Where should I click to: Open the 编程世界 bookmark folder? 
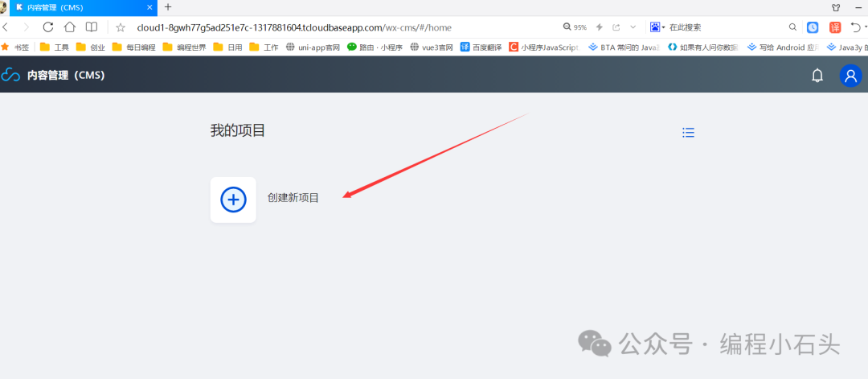click(184, 47)
